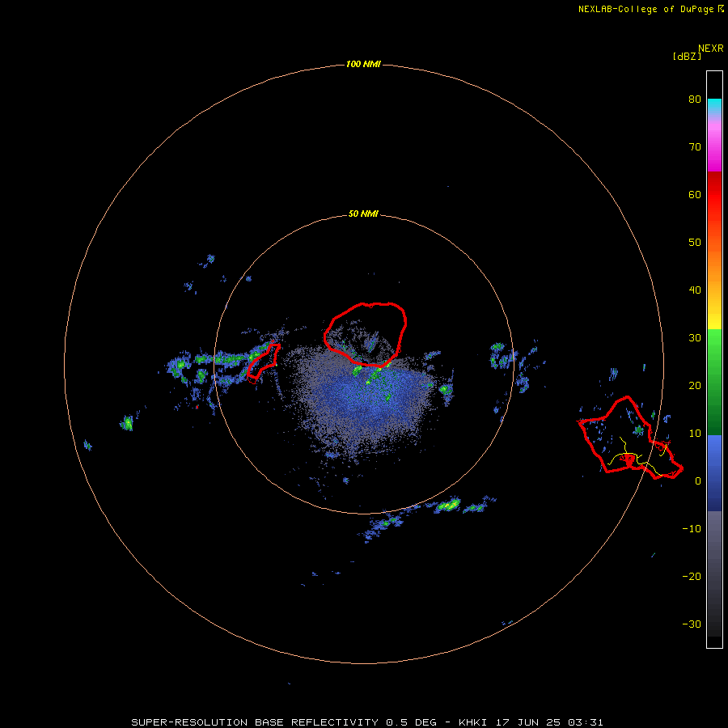Click the -10 value on the dBZ scale

tap(692, 529)
